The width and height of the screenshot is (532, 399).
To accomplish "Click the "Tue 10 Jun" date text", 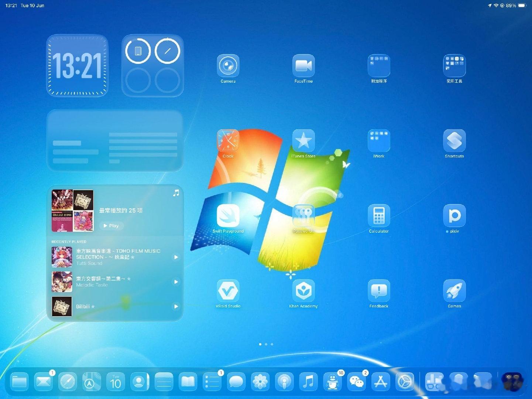I will pos(32,6).
